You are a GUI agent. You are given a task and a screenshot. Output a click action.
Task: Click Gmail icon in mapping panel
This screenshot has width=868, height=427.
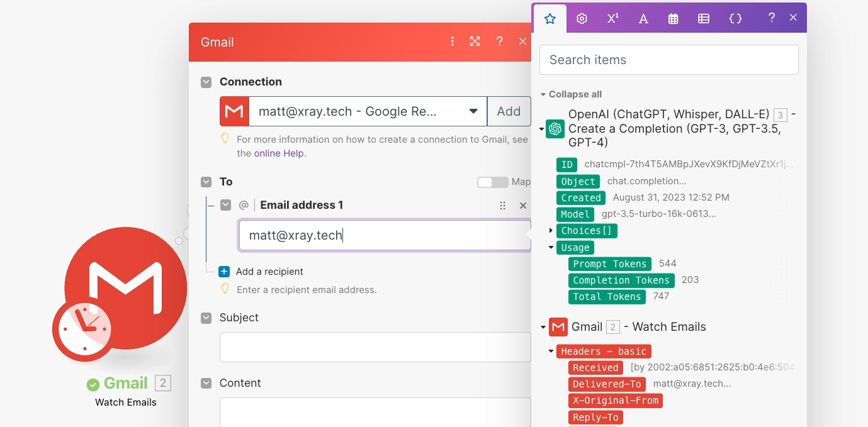(x=558, y=327)
